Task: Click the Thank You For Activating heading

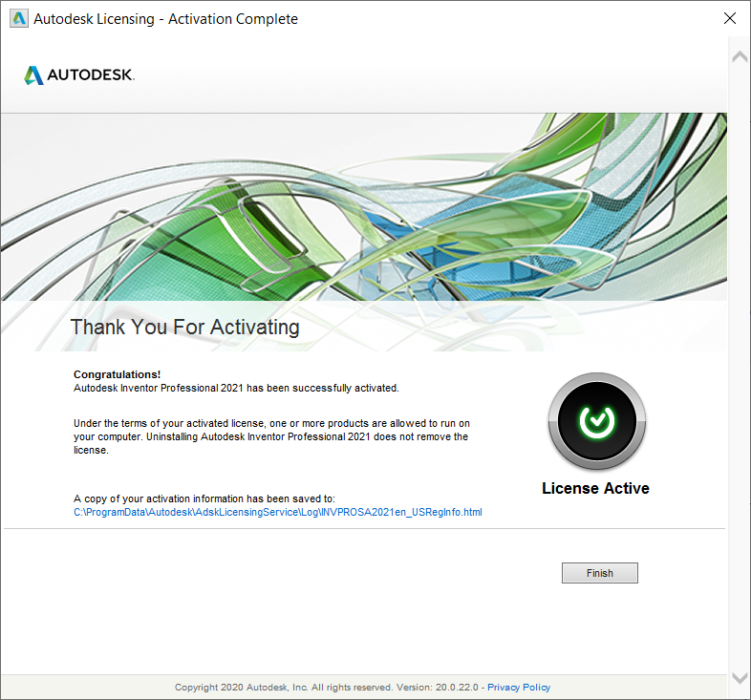Action: (184, 328)
